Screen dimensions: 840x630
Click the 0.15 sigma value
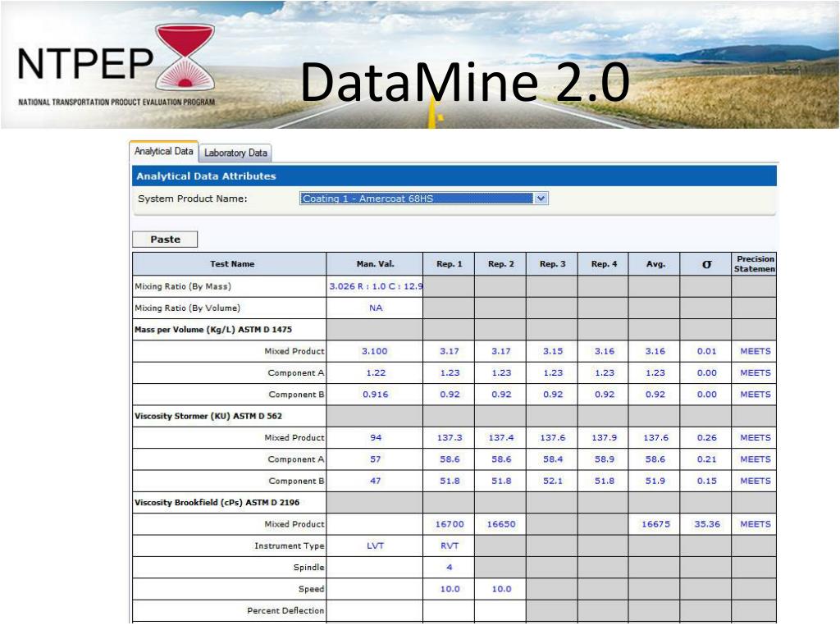pyautogui.click(x=706, y=481)
